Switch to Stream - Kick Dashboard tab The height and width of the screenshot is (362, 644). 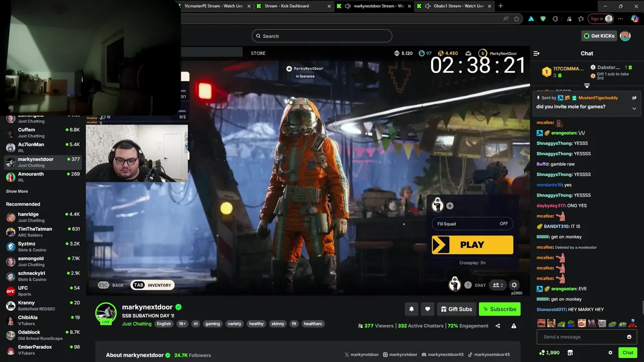(x=294, y=6)
